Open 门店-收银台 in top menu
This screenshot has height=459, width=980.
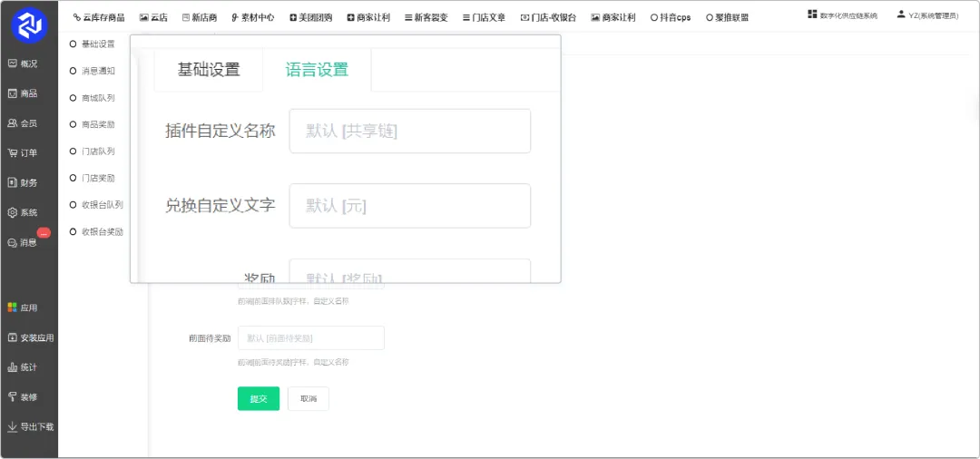pos(548,17)
